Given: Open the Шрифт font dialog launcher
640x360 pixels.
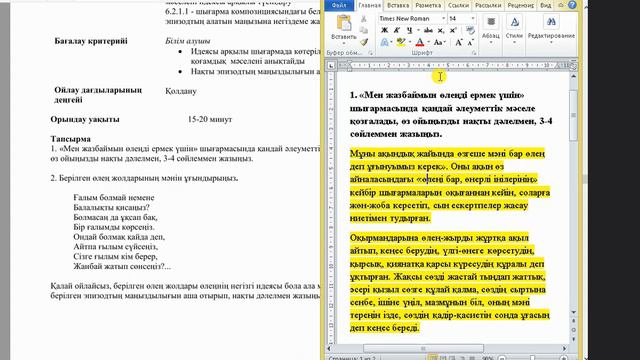Looking at the screenshot, I should pos(474,53).
